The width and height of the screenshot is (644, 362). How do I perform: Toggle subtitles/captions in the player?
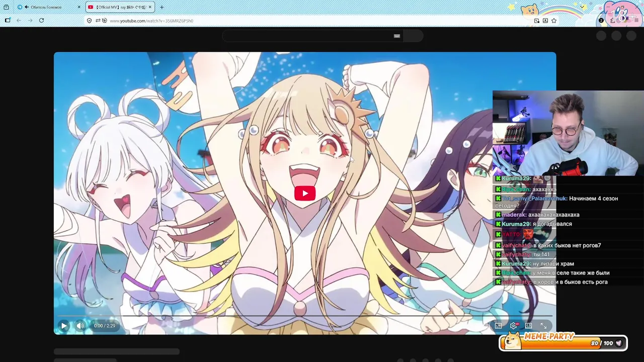498,326
